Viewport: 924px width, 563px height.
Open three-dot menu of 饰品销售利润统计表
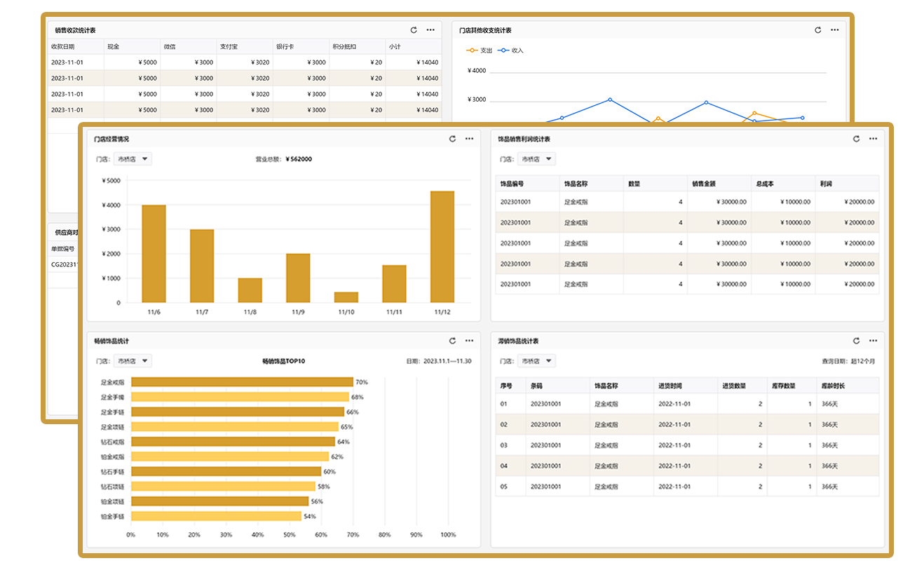coord(873,139)
